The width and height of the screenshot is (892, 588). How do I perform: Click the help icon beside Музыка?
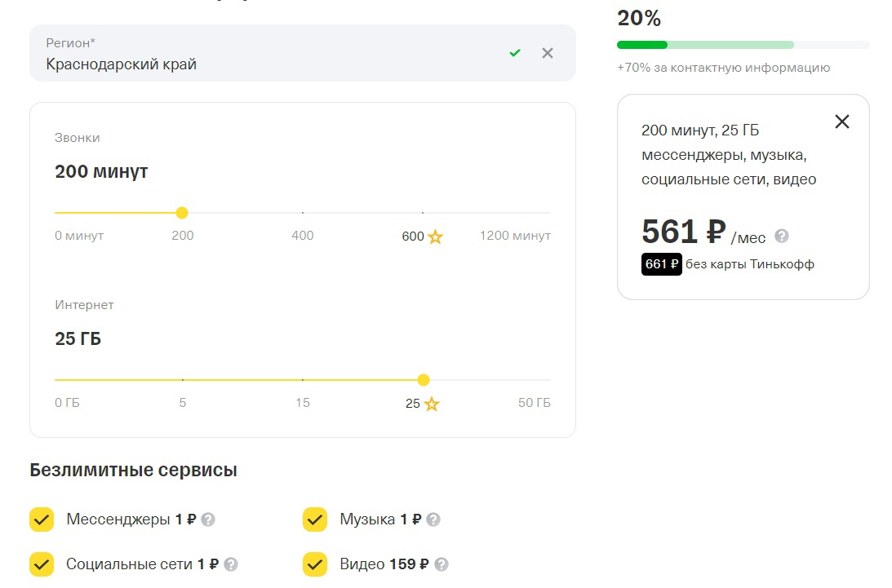click(x=433, y=519)
